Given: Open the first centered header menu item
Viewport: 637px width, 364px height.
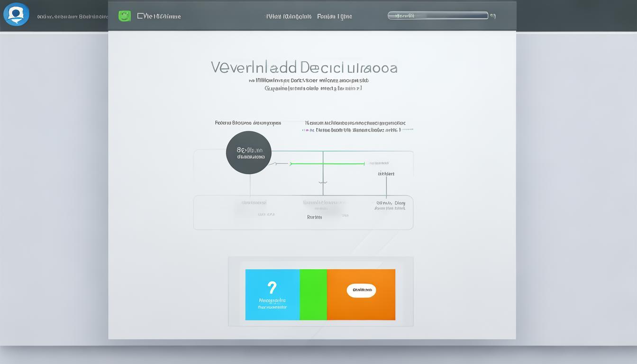Looking at the screenshot, I should click(x=288, y=16).
